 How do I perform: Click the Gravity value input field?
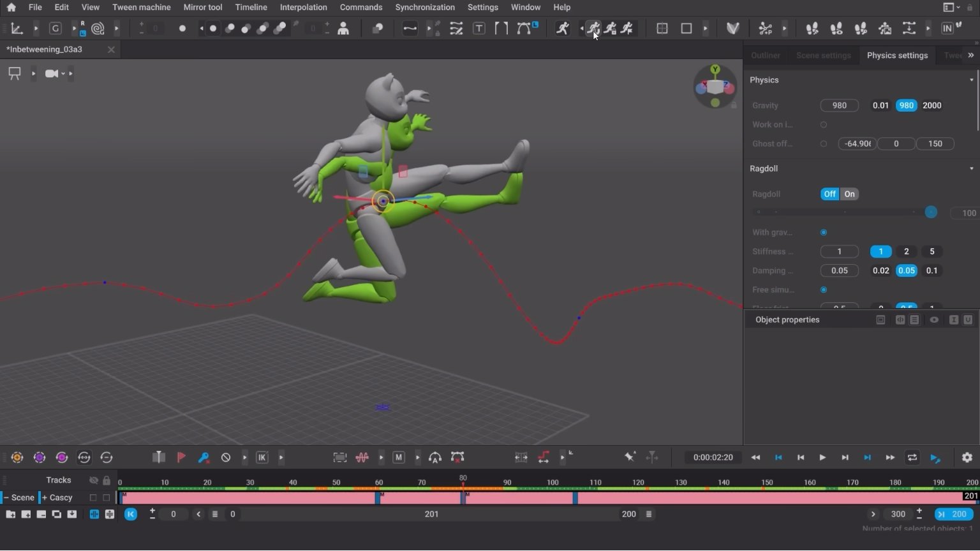tap(840, 106)
